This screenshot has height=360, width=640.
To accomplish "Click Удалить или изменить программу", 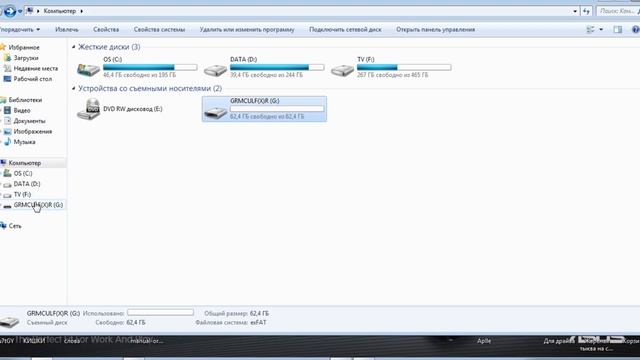I will [x=247, y=29].
